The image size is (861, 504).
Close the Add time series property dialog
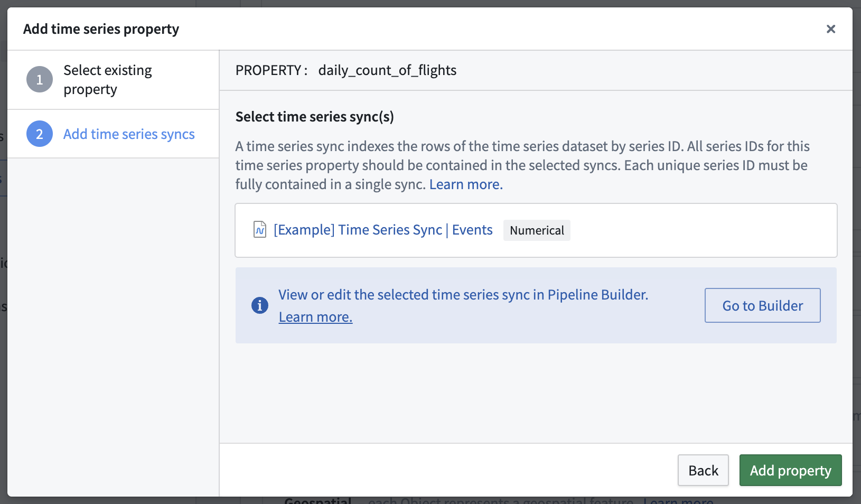[831, 29]
